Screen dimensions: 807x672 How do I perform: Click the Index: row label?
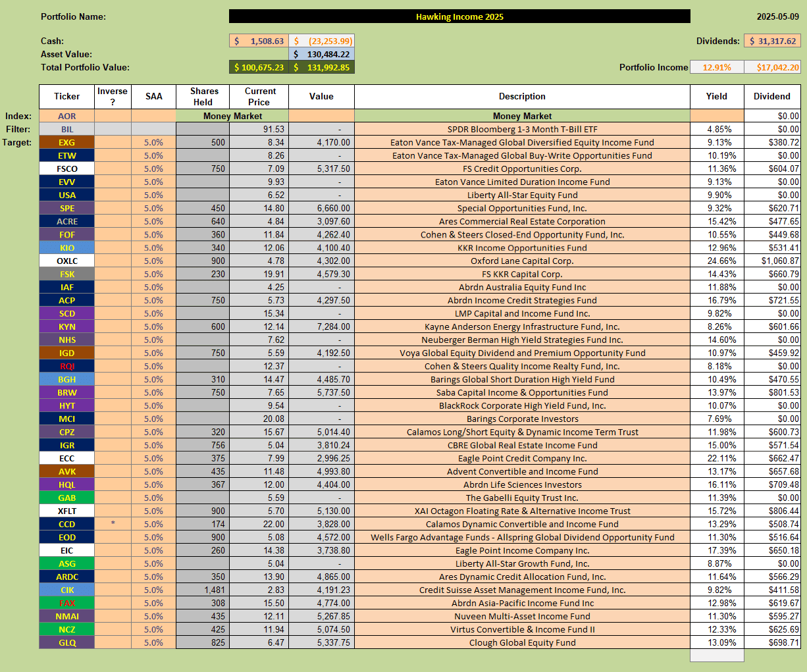pos(18,116)
